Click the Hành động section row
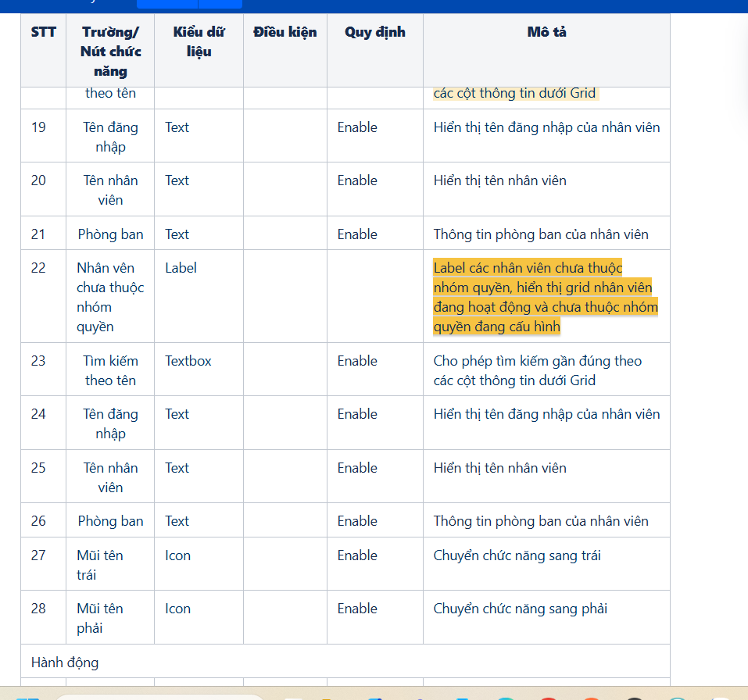The width and height of the screenshot is (748, 700). (65, 662)
